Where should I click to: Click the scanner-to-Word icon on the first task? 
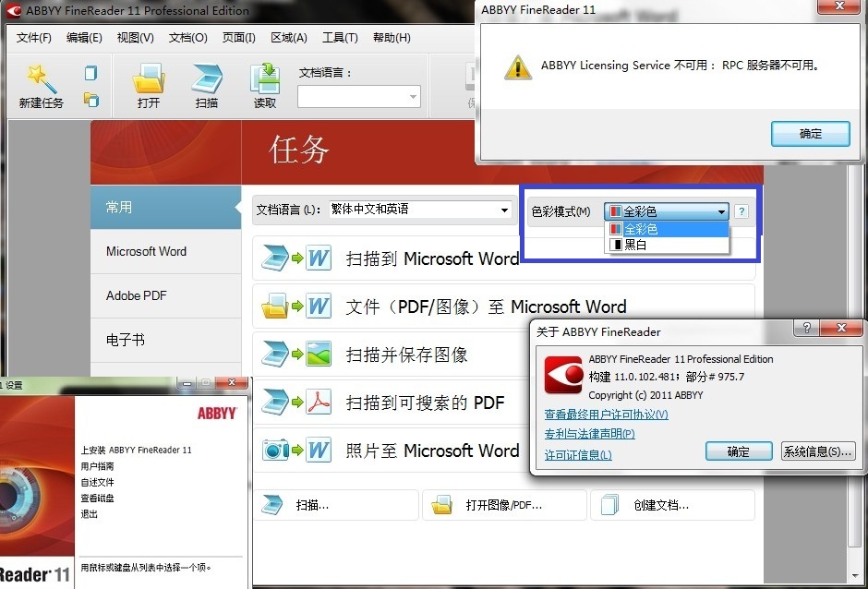tap(295, 258)
